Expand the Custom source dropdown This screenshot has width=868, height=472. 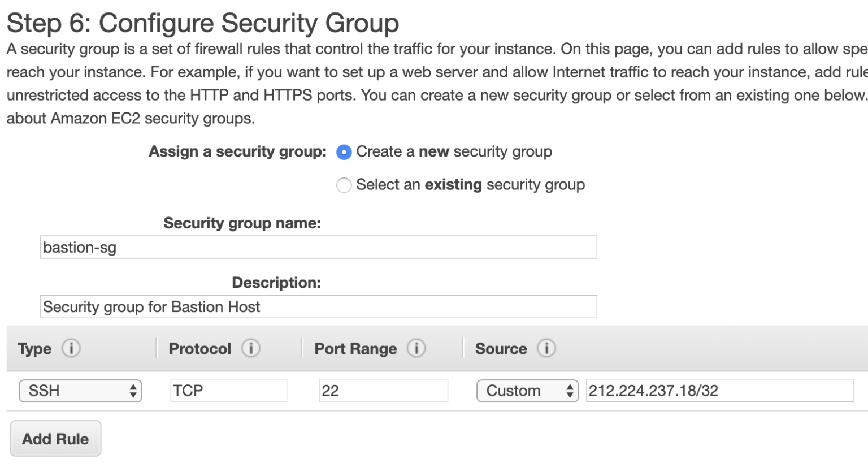[x=527, y=391]
